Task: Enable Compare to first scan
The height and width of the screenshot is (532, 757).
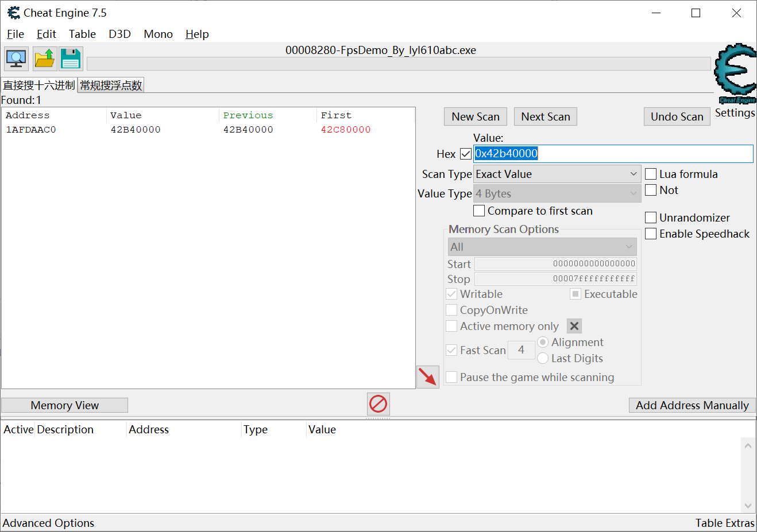Action: [x=479, y=211]
